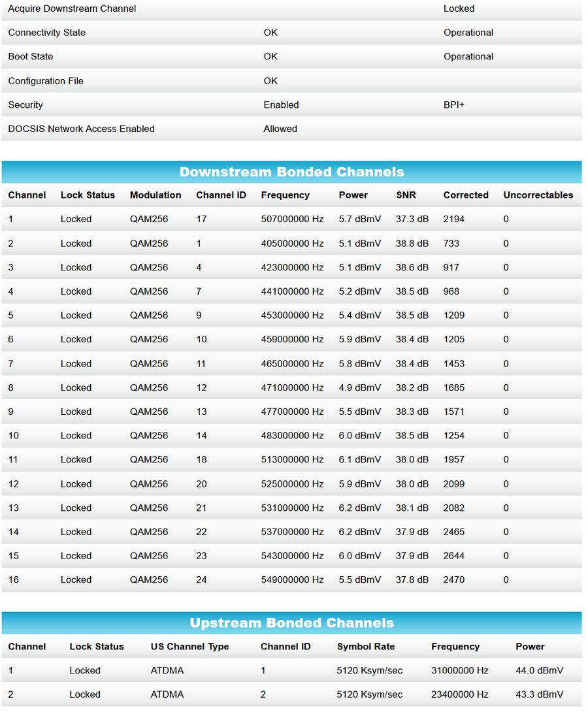This screenshot has height=716, width=588.
Task: Select the Configuration File label
Action: tap(46, 81)
